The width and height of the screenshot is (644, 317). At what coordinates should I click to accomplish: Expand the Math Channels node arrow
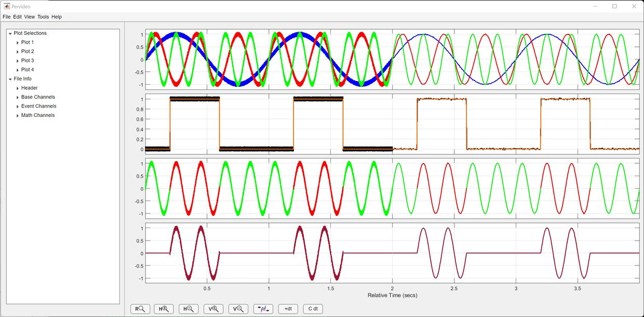18,115
